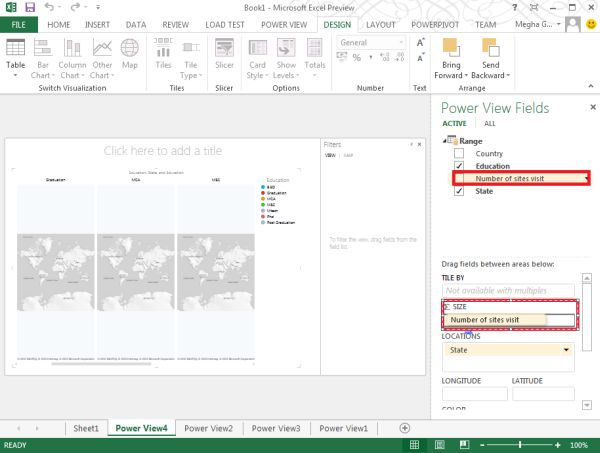Increase font size in Text group

[421, 42]
